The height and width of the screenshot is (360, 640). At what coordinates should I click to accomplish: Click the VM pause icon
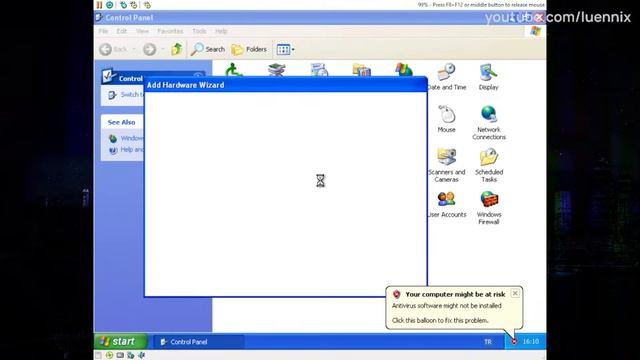(99, 5)
